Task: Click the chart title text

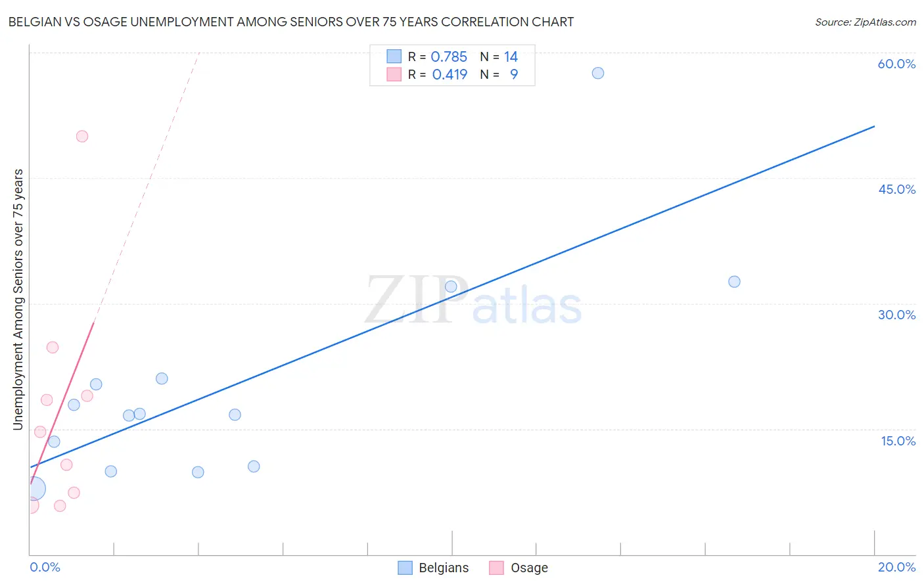Action: 291,22
